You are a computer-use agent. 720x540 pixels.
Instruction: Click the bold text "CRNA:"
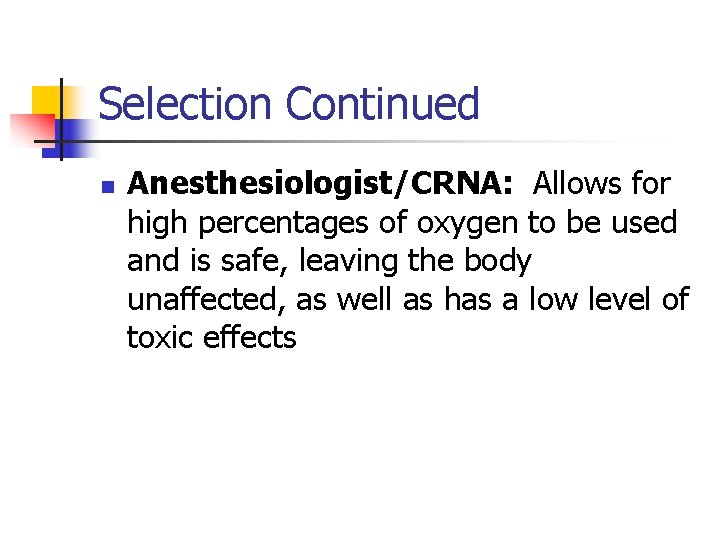461,184
